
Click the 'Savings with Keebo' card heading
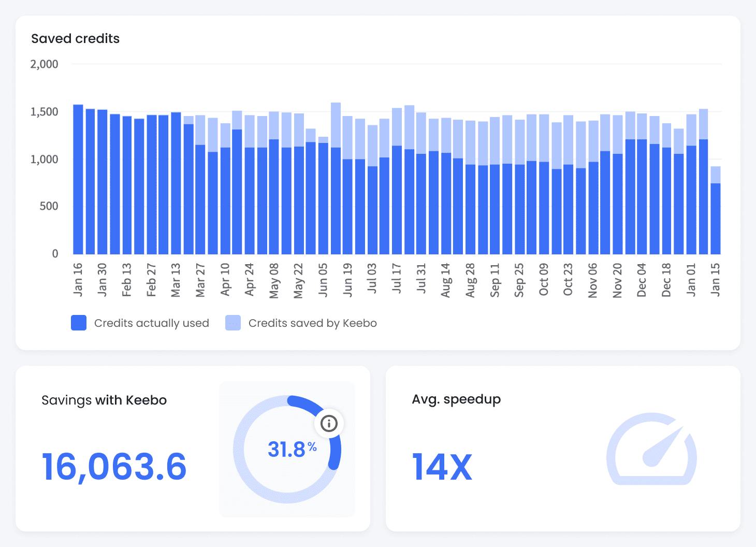click(104, 400)
